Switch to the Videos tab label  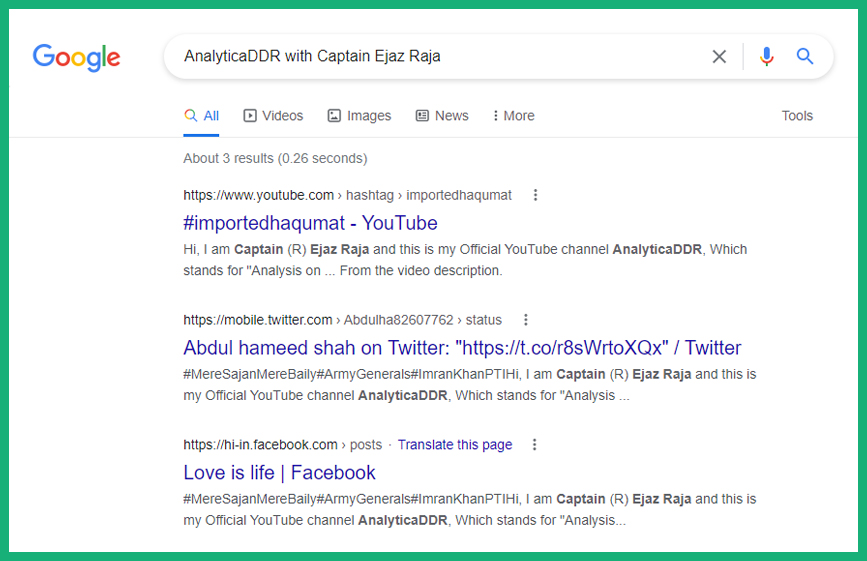pos(283,116)
